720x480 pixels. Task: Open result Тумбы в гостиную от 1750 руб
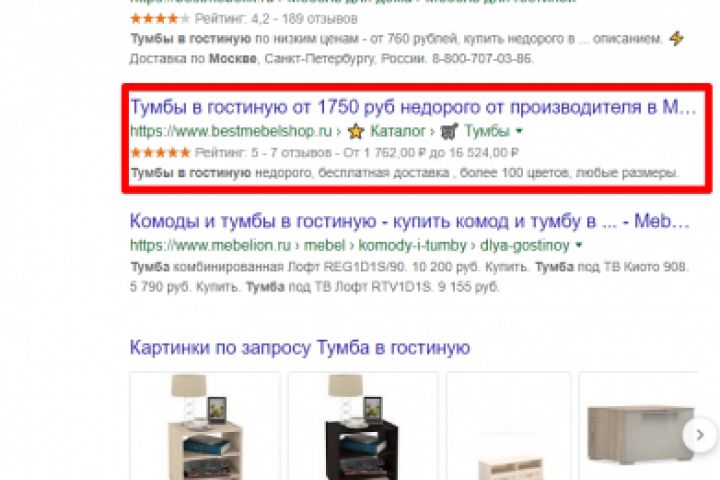pyautogui.click(x=413, y=107)
